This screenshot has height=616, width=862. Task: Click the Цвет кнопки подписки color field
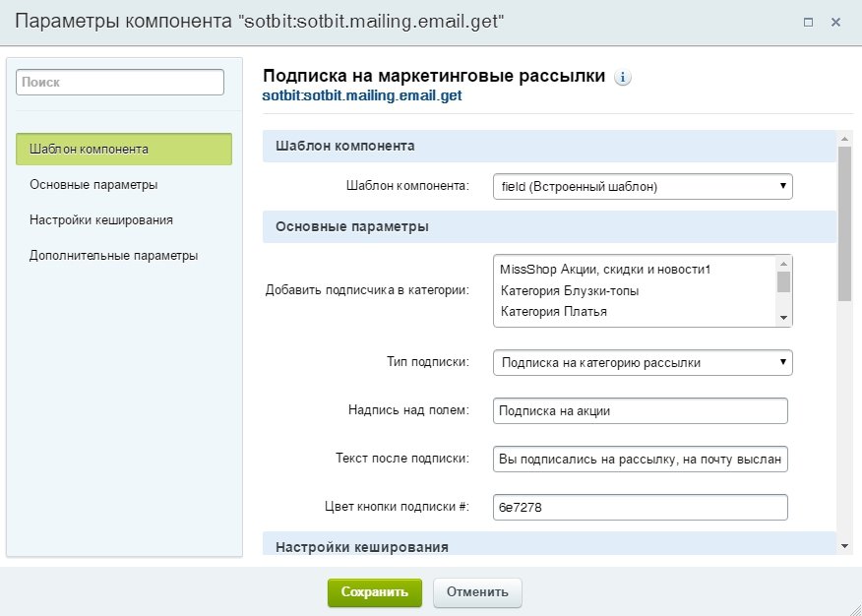coord(641,507)
